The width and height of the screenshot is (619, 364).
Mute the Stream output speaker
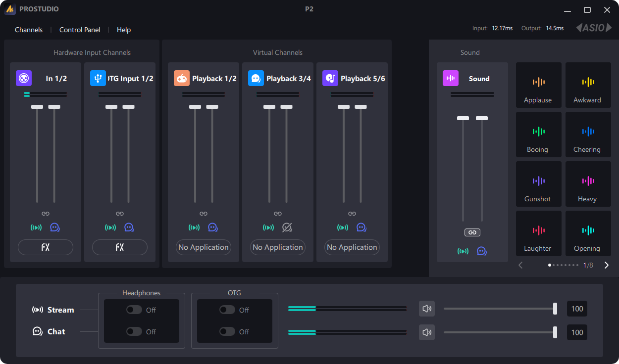(x=427, y=309)
